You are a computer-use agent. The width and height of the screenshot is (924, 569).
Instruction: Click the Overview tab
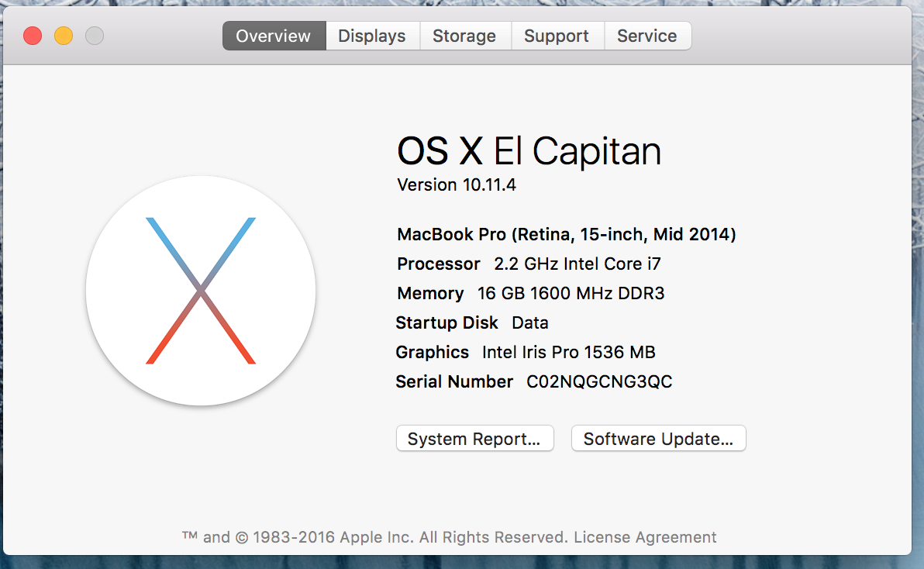click(x=274, y=36)
